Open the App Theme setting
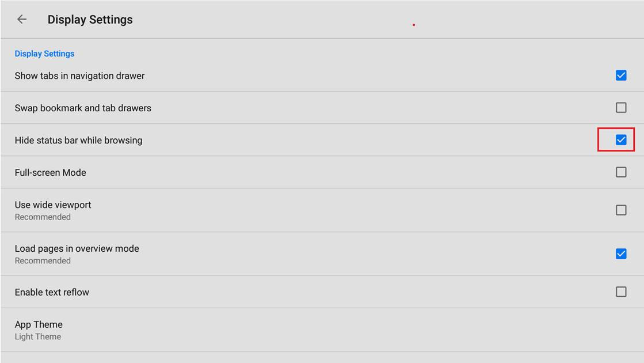 [x=39, y=324]
